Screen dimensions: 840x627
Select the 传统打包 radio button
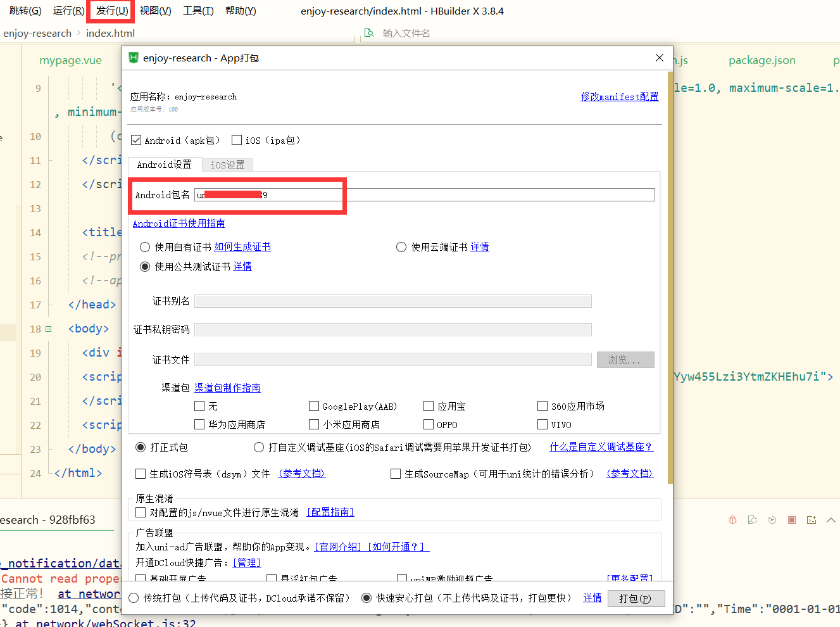[x=134, y=598]
